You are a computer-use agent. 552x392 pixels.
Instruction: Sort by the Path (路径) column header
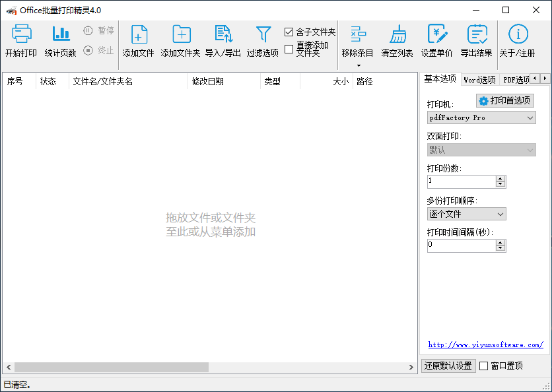385,81
